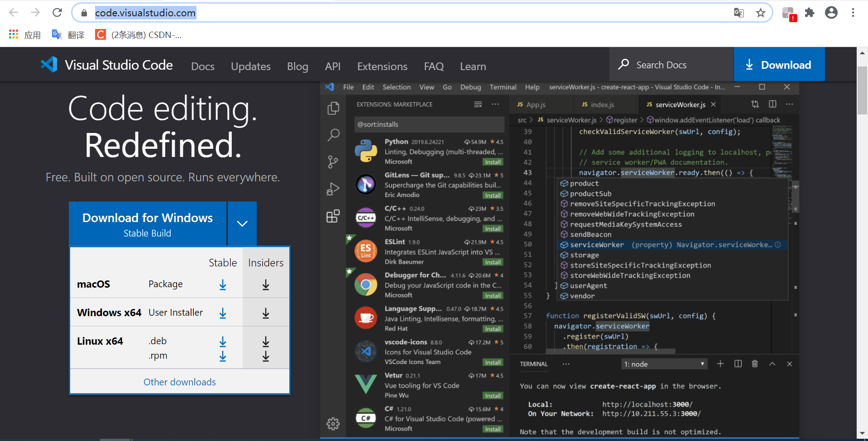Bookmark the page with the star icon
Screen dimensions: 868x441
[x=761, y=13]
